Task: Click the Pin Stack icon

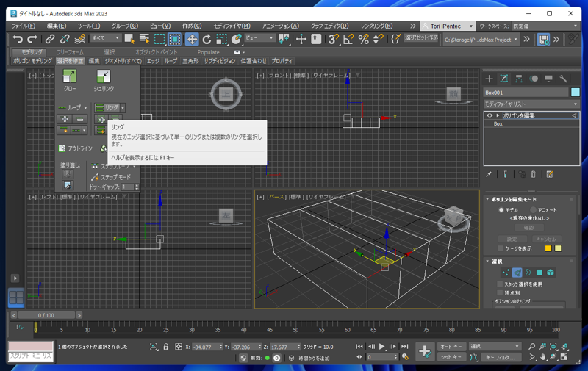Action: 489,174
